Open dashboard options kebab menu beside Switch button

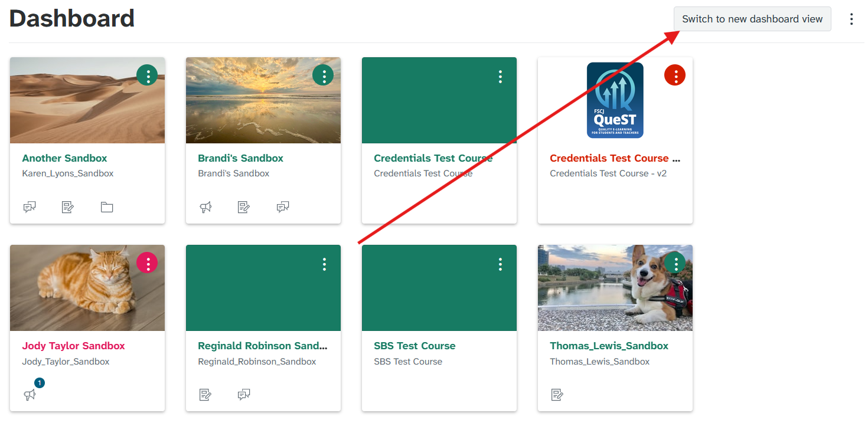(x=851, y=19)
